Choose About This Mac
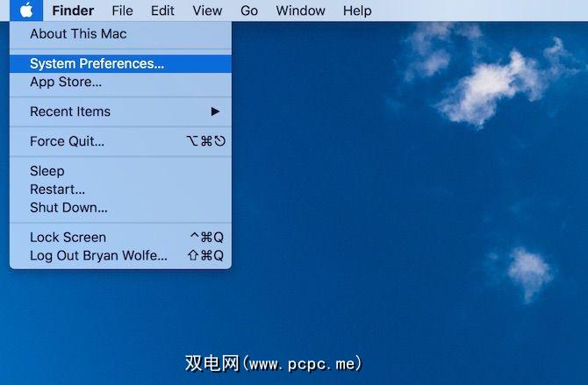588x385 pixels. click(120, 33)
